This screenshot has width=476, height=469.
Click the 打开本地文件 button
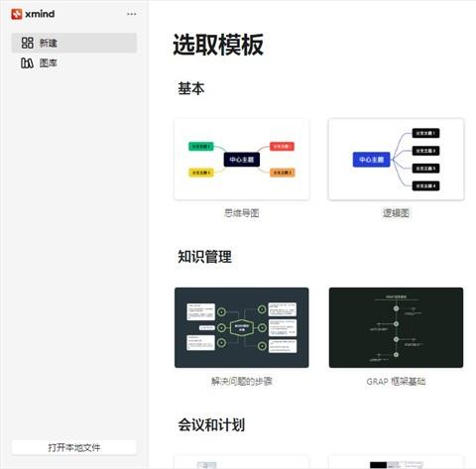tap(74, 448)
